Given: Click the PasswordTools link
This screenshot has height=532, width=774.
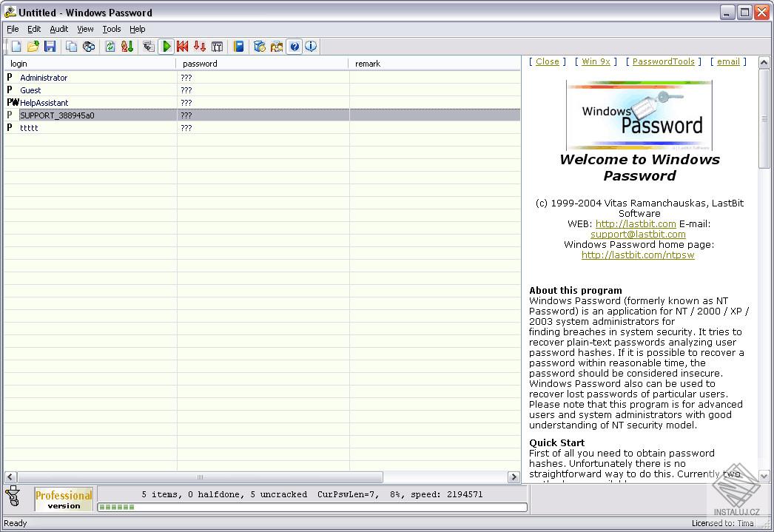Looking at the screenshot, I should click(x=664, y=61).
